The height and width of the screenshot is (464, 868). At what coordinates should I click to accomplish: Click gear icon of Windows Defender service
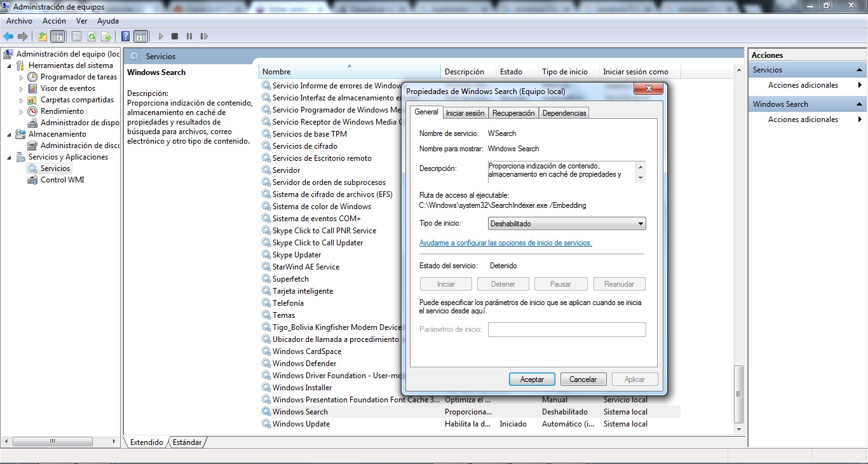266,364
